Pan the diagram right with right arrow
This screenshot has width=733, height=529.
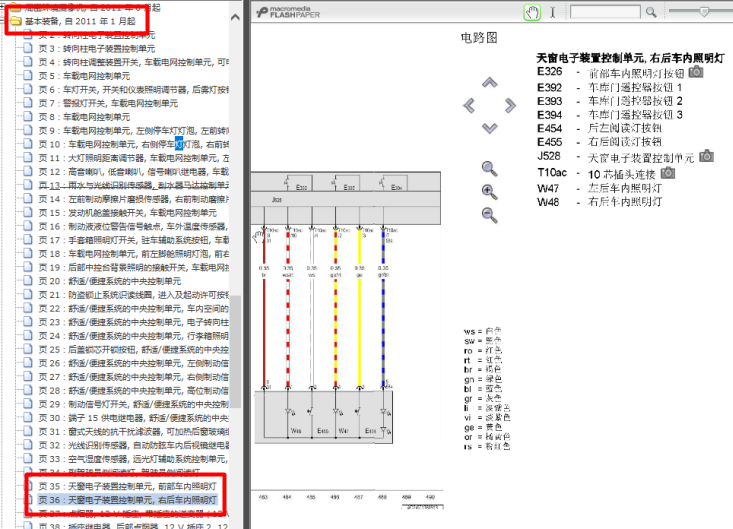coord(510,106)
